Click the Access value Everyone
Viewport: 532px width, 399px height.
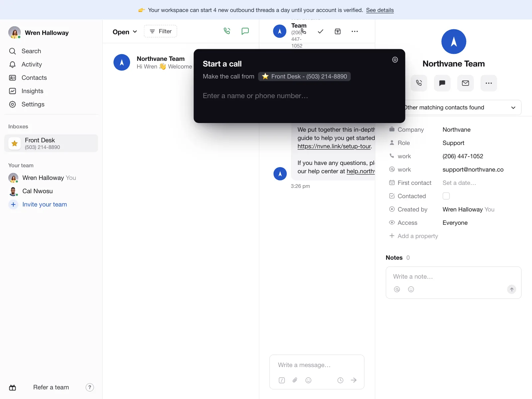[455, 223]
